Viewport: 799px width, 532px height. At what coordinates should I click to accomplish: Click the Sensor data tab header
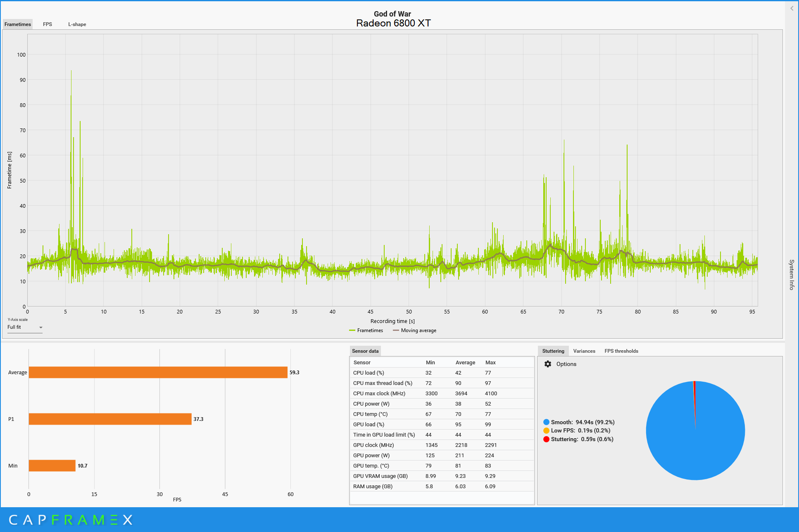point(365,351)
